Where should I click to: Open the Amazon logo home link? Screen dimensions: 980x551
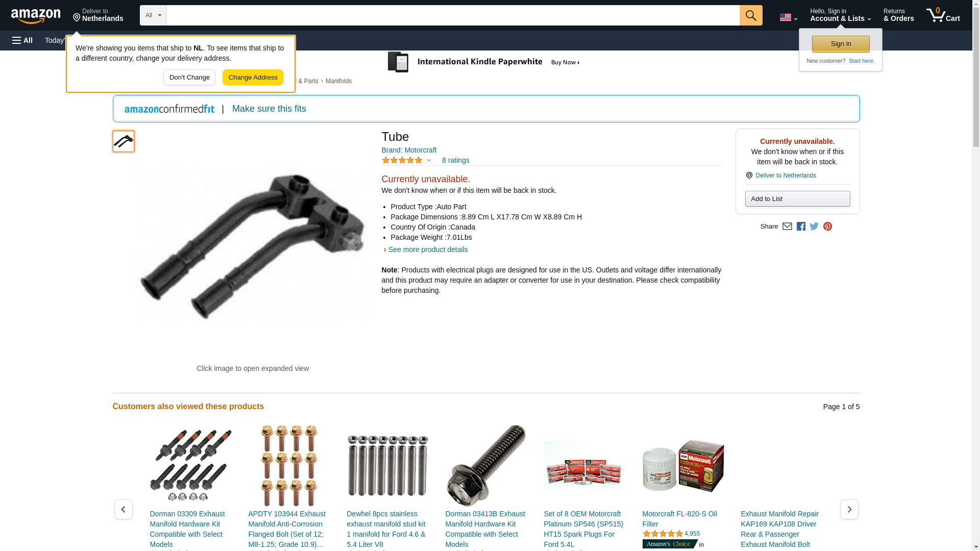36,16
